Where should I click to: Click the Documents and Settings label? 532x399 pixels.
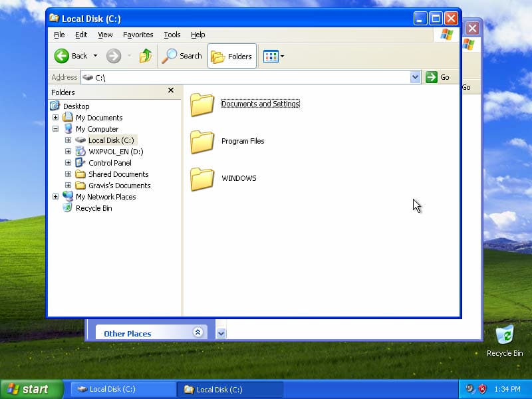pyautogui.click(x=261, y=104)
